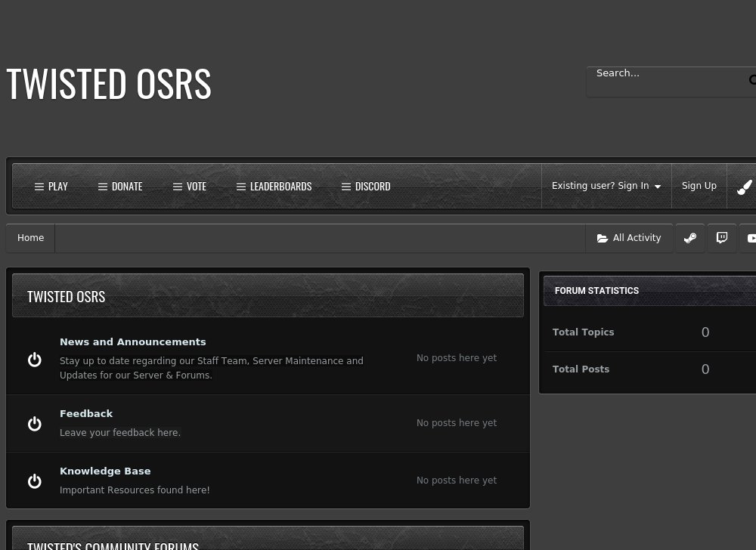
Task: Click the News and Announcements power icon
Action: pyautogui.click(x=35, y=360)
